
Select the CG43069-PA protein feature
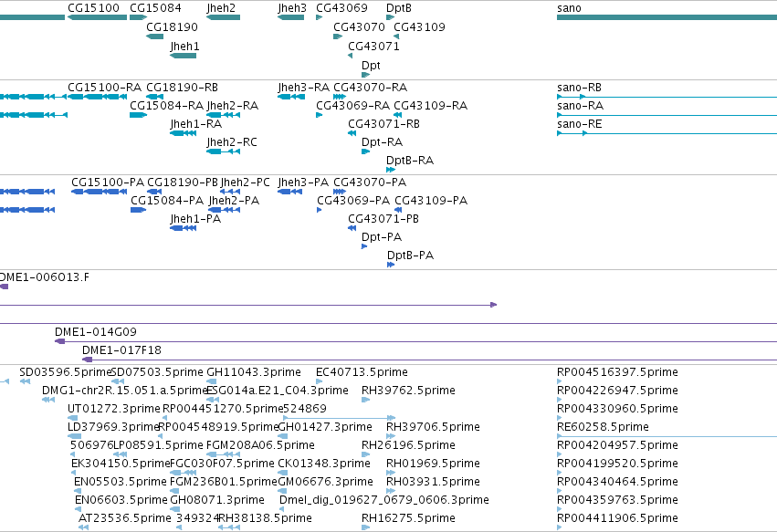coord(320,210)
